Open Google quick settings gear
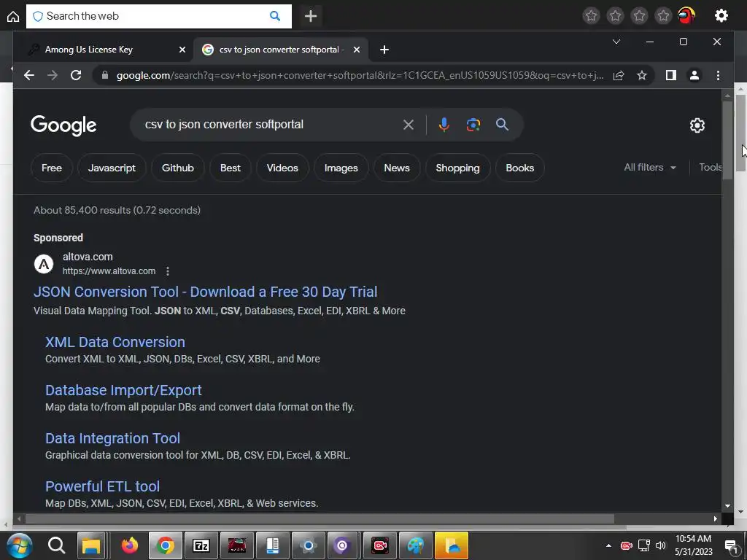 (x=697, y=125)
